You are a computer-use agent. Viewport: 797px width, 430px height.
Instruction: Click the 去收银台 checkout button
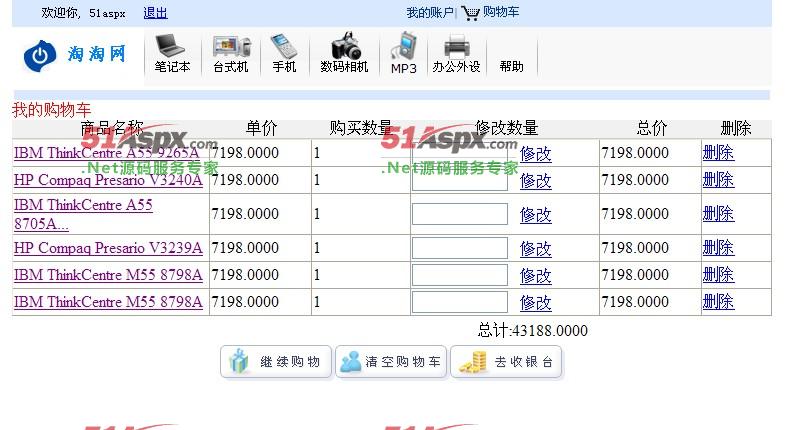tap(506, 362)
